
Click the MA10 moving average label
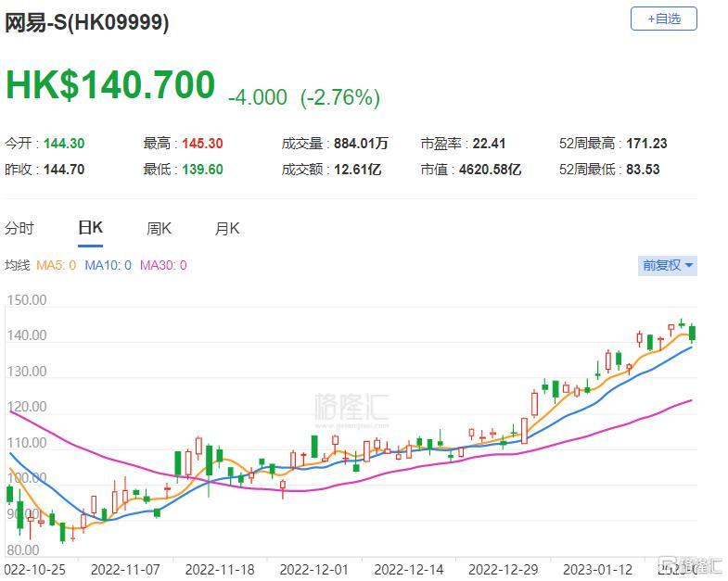pyautogui.click(x=108, y=265)
